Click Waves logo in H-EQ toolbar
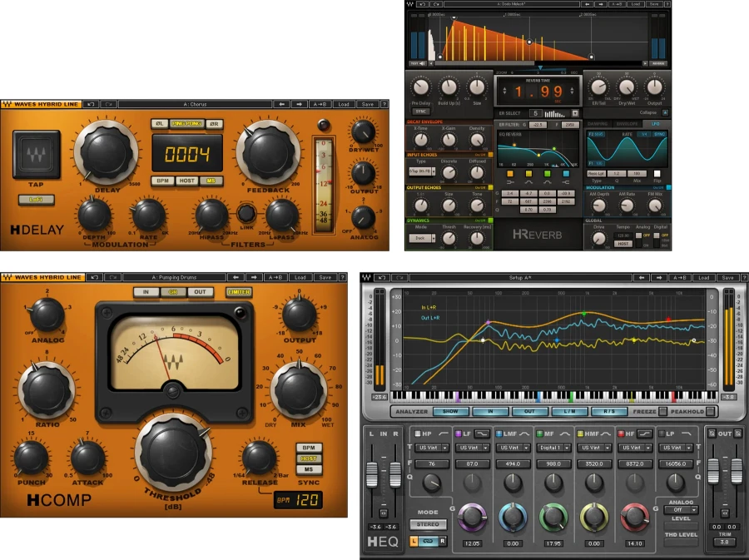The width and height of the screenshot is (749, 560). [366, 277]
